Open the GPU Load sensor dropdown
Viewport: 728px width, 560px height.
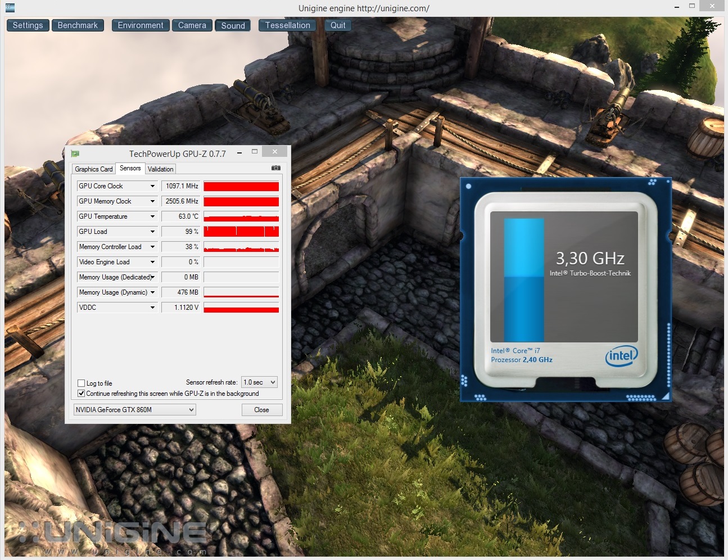pyautogui.click(x=152, y=232)
